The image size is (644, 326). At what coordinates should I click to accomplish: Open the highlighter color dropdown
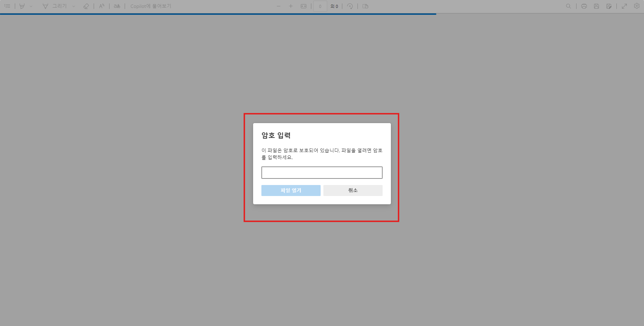coord(32,6)
